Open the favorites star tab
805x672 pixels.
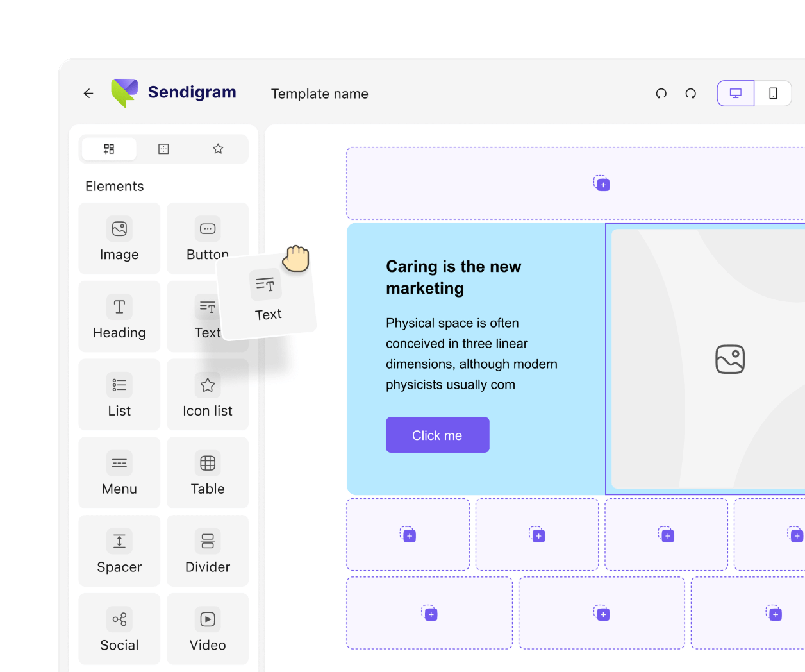pos(218,149)
